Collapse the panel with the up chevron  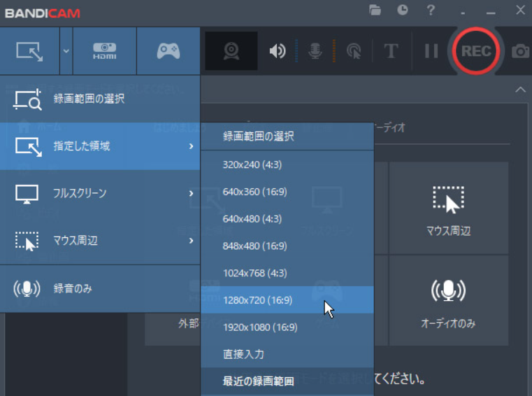520,90
